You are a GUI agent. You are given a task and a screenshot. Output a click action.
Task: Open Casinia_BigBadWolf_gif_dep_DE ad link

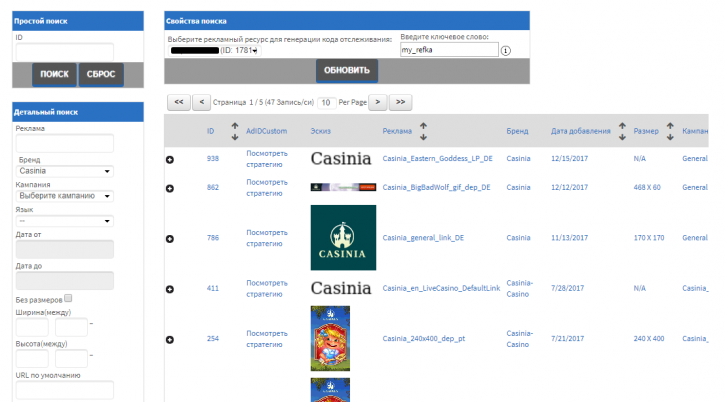click(x=436, y=187)
